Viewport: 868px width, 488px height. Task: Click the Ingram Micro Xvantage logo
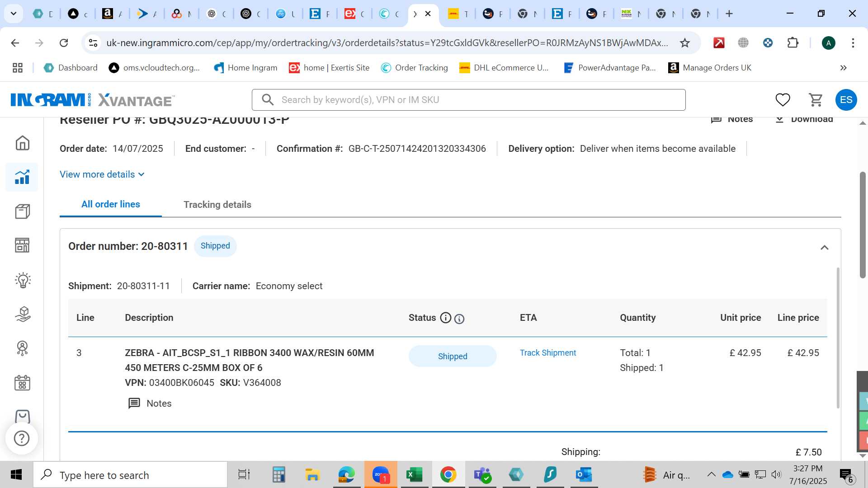pos(92,100)
